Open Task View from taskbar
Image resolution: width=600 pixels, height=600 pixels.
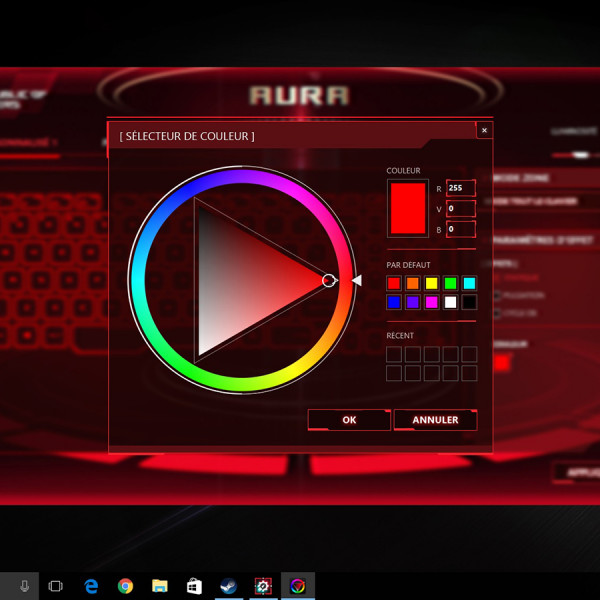pos(56,586)
